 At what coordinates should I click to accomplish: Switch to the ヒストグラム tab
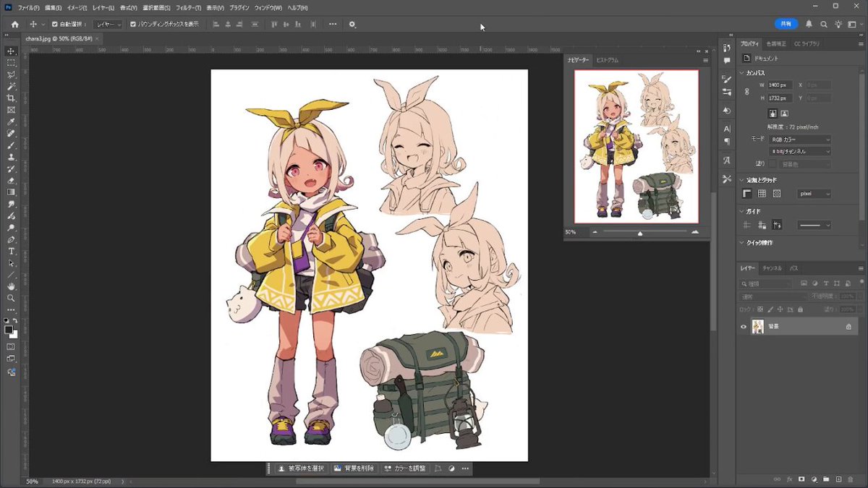606,60
